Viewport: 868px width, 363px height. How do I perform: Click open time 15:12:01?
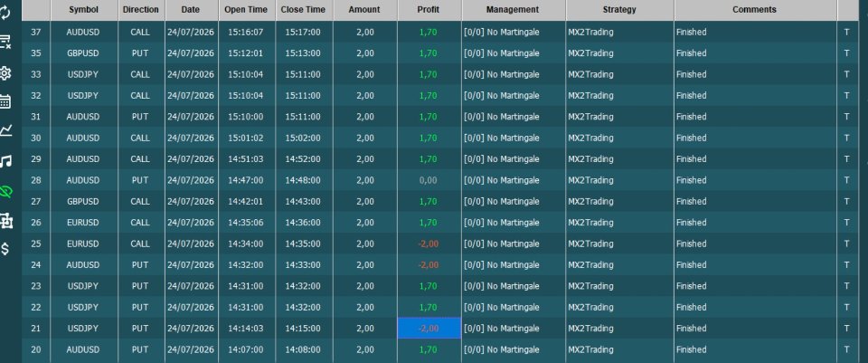[x=246, y=53]
